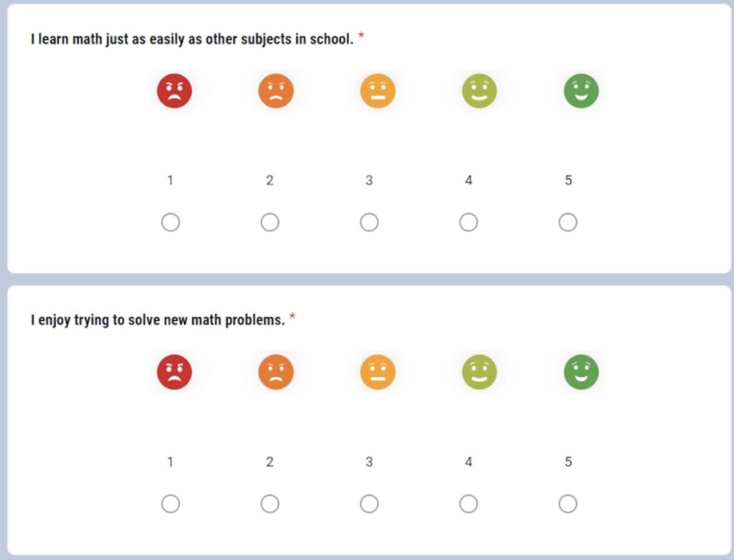
Task: Select rating 1 for learning math easily
Action: [171, 223]
